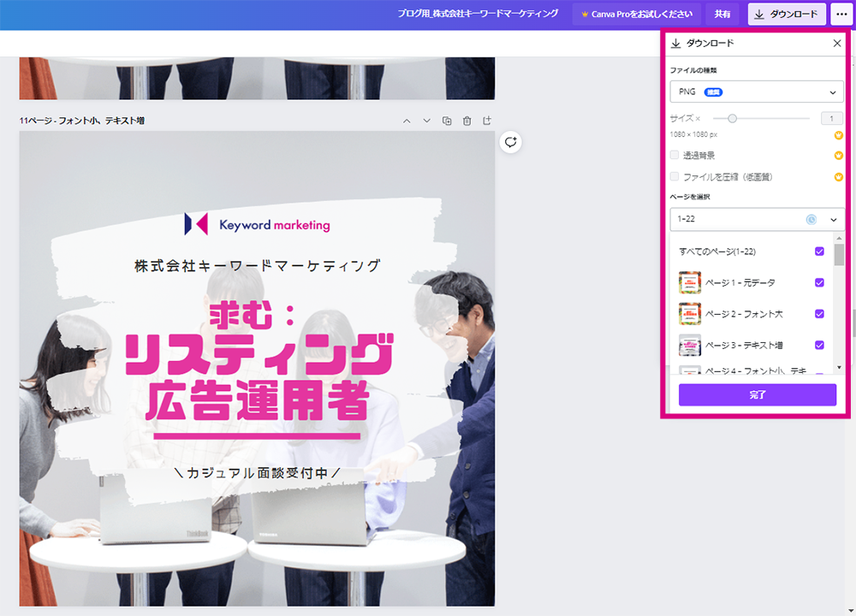The width and height of the screenshot is (856, 616).
Task: Uncheck すべてのページ(1-22) checkbox
Action: tap(819, 252)
